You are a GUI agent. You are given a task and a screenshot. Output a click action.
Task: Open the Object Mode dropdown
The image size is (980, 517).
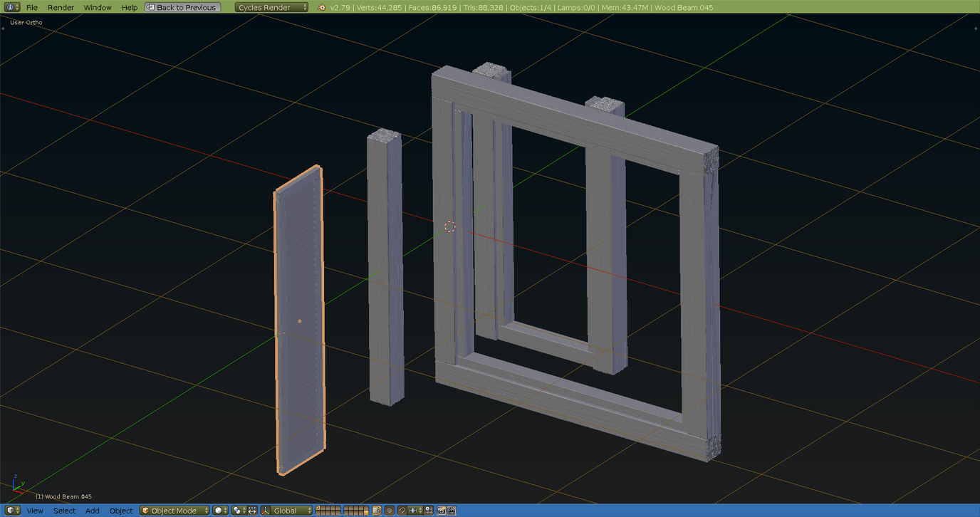(x=175, y=511)
